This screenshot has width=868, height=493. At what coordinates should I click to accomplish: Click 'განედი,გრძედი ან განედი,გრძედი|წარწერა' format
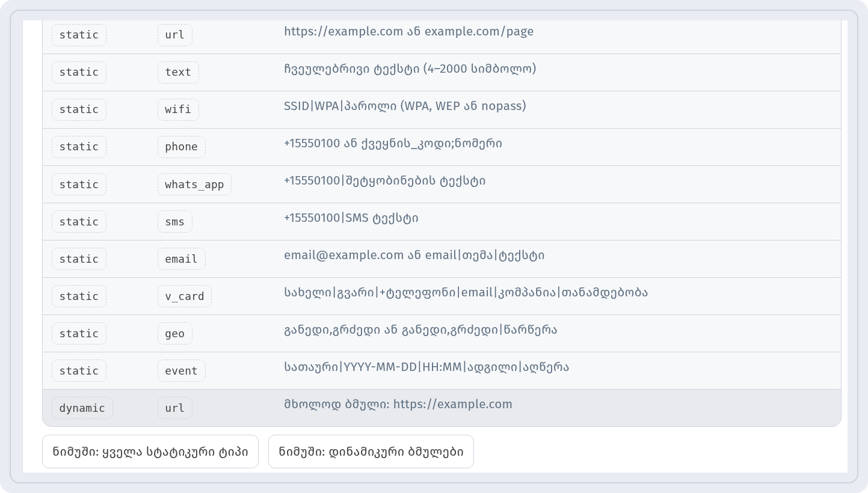[x=420, y=329]
